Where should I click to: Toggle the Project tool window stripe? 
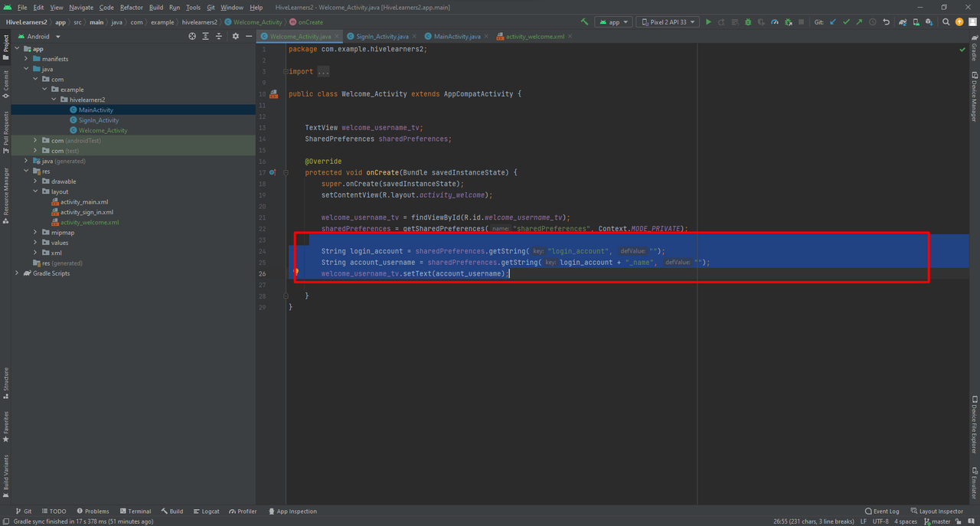(x=5, y=47)
